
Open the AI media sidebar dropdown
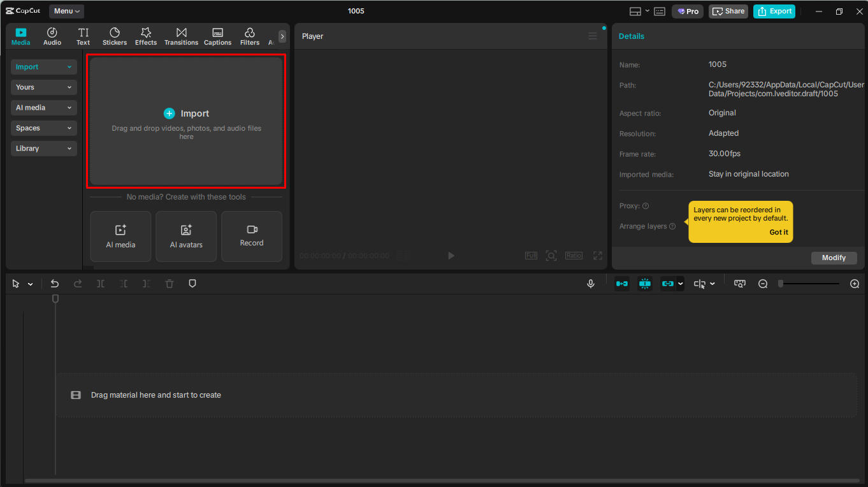coord(43,107)
